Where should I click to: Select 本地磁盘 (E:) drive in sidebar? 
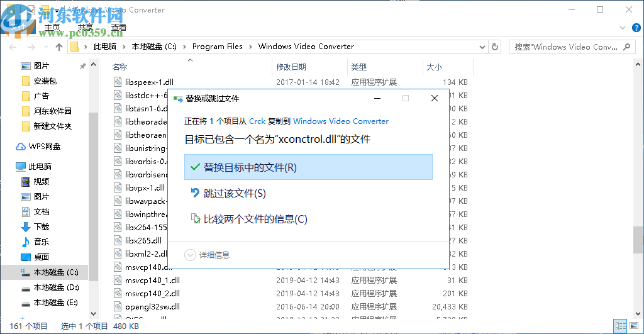[x=55, y=303]
